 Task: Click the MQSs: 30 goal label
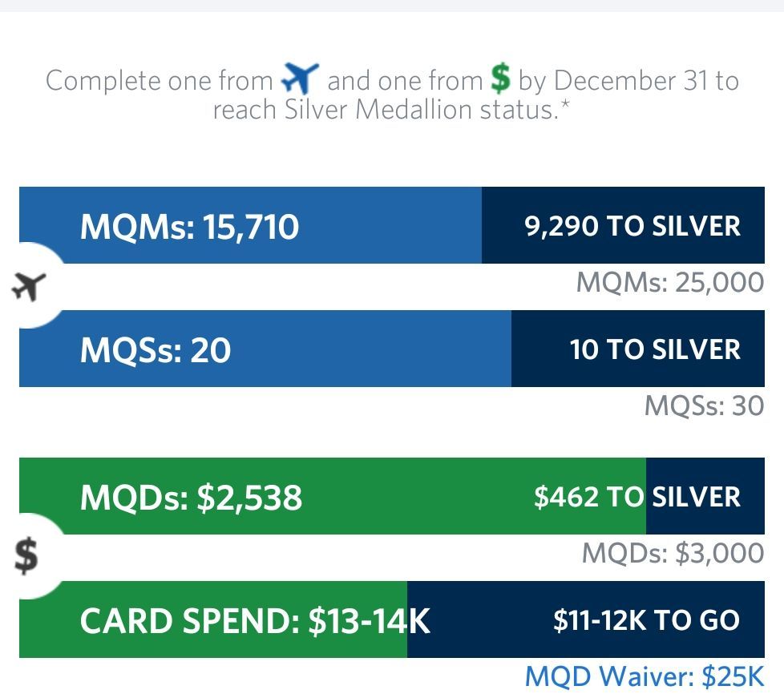[704, 405]
